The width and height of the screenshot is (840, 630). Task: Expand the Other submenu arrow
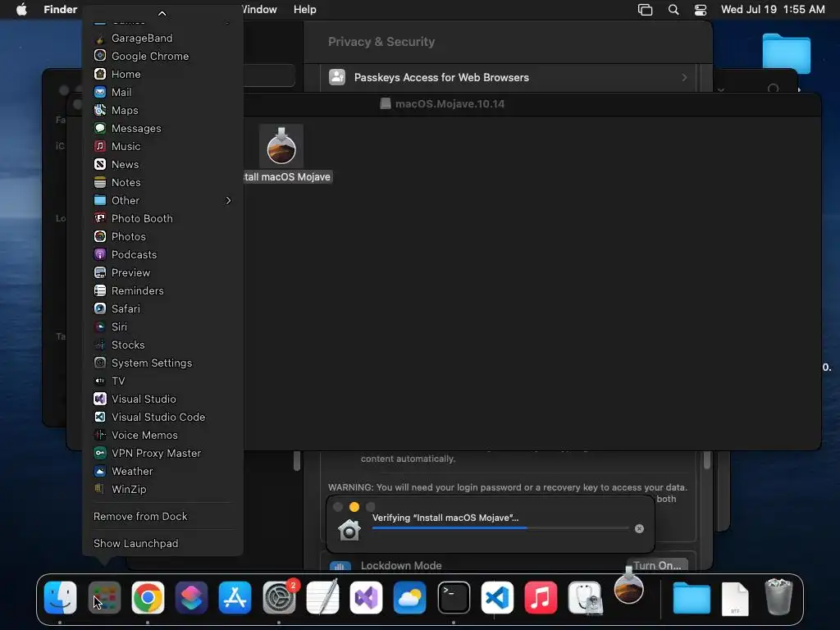pyautogui.click(x=229, y=200)
